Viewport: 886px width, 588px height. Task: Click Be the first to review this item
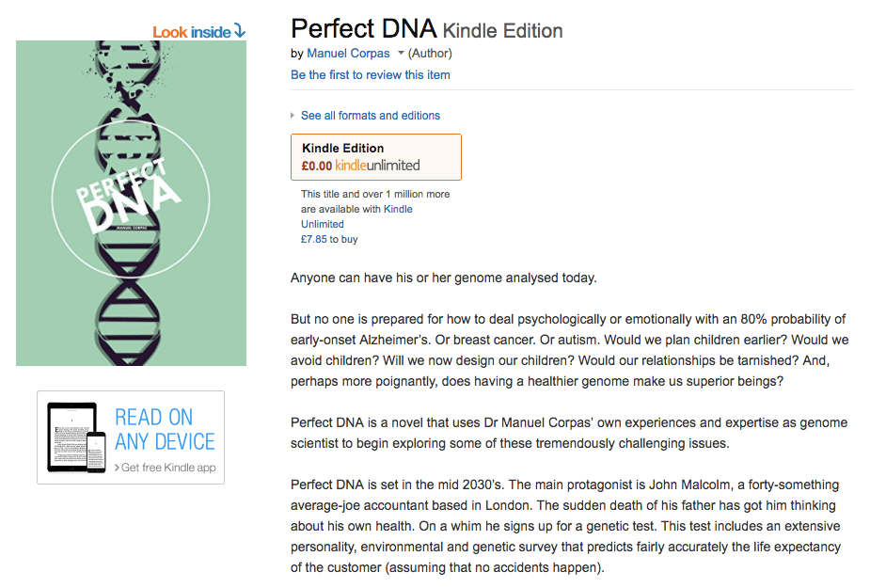click(x=370, y=74)
